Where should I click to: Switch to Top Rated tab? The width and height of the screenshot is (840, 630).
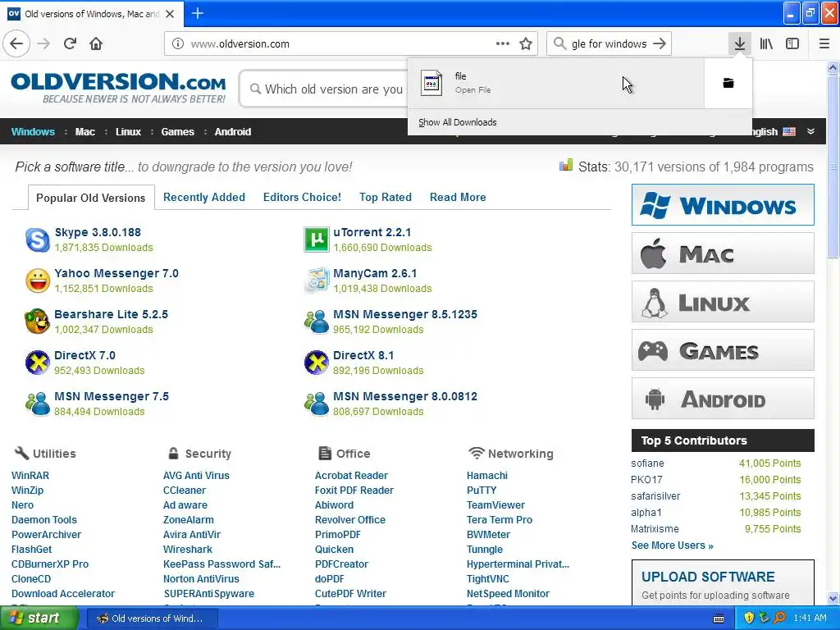(x=386, y=197)
